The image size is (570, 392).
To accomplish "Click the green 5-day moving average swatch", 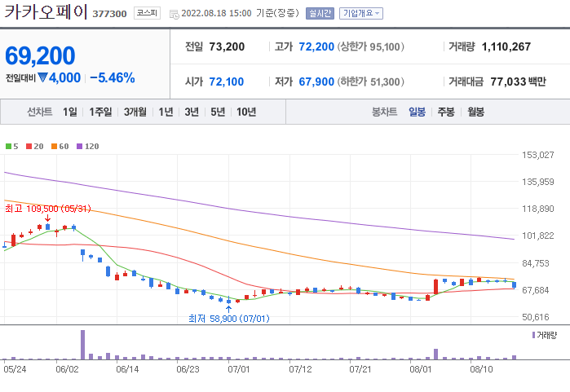I will point(8,147).
